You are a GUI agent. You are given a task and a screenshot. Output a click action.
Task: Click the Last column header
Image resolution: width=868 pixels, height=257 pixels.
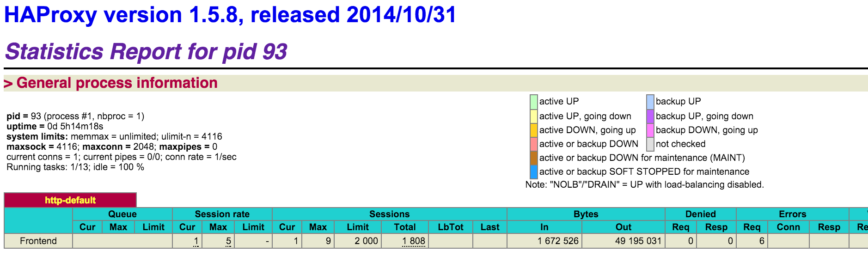pyautogui.click(x=490, y=227)
